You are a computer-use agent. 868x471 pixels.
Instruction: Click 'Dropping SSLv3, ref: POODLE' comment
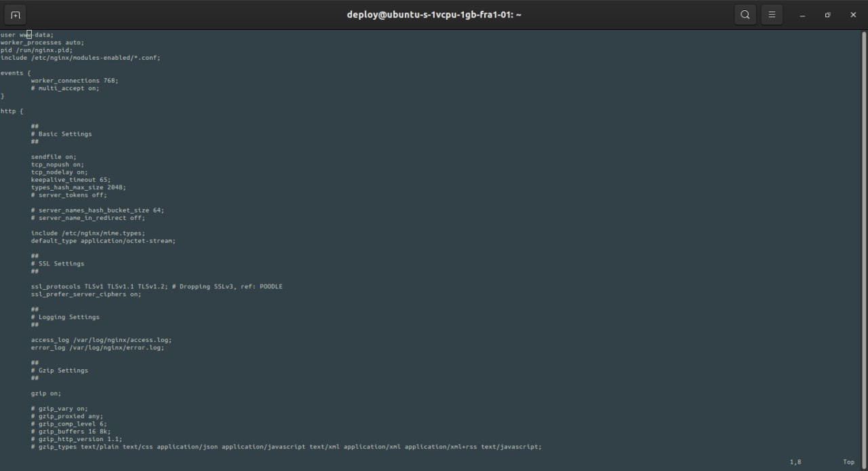pos(231,286)
